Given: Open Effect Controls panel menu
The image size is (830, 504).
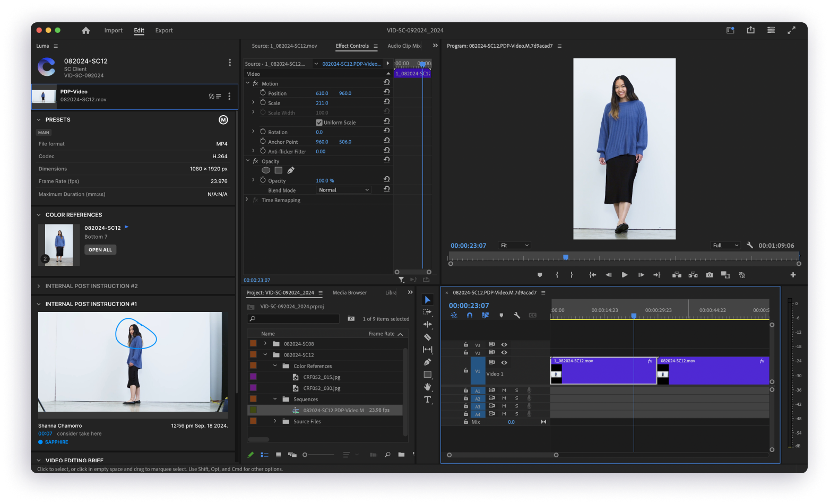Looking at the screenshot, I should tap(376, 46).
